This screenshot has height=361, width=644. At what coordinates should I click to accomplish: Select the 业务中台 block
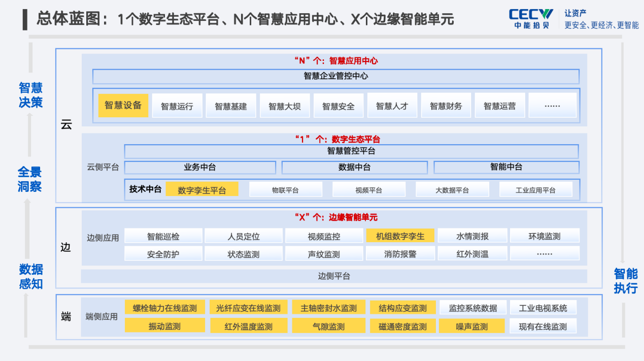pyautogui.click(x=200, y=168)
